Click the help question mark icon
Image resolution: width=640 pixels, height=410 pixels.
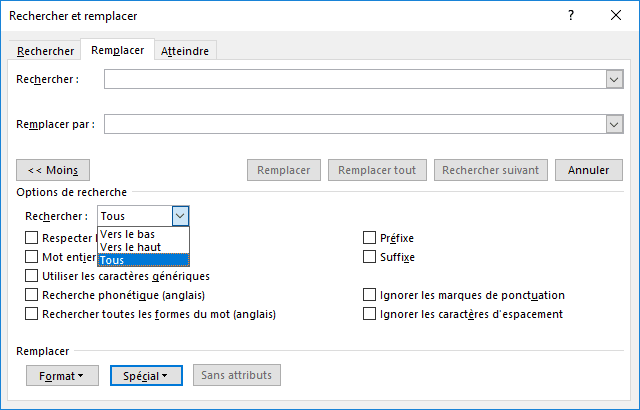pyautogui.click(x=571, y=16)
